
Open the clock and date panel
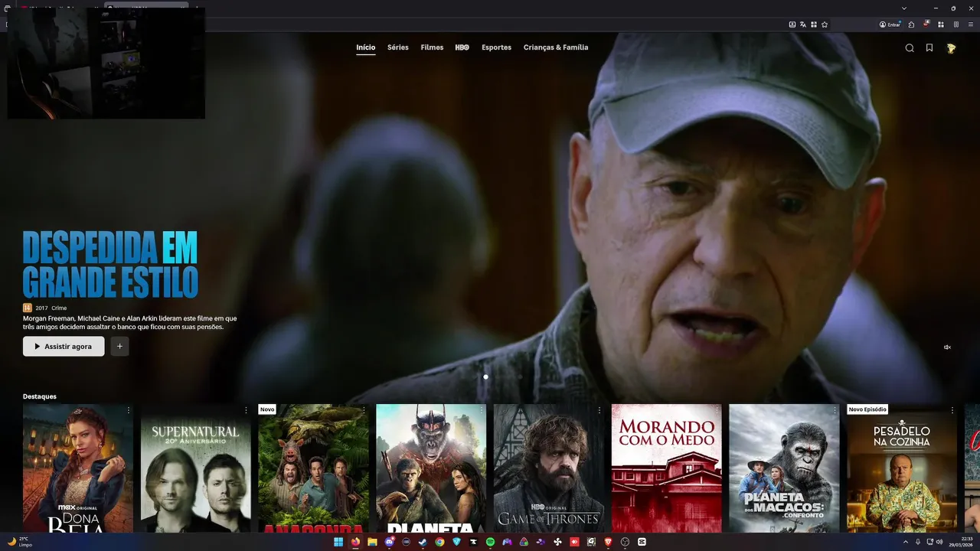pos(961,542)
